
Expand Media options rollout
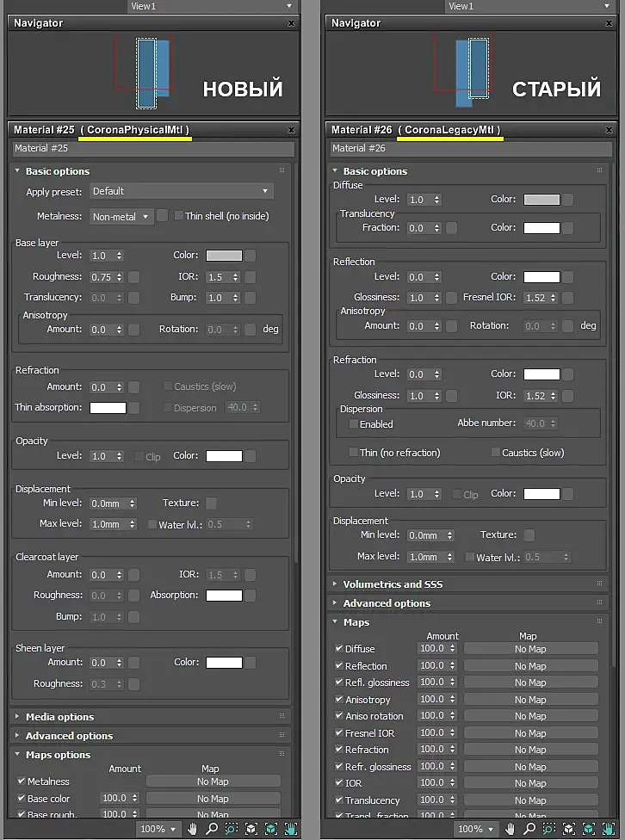tap(17, 716)
